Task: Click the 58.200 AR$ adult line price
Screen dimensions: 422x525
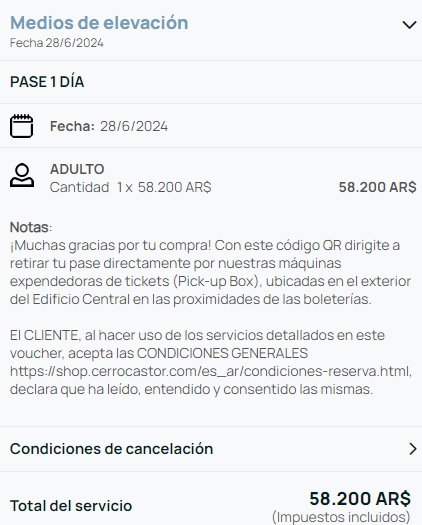Action: point(377,187)
